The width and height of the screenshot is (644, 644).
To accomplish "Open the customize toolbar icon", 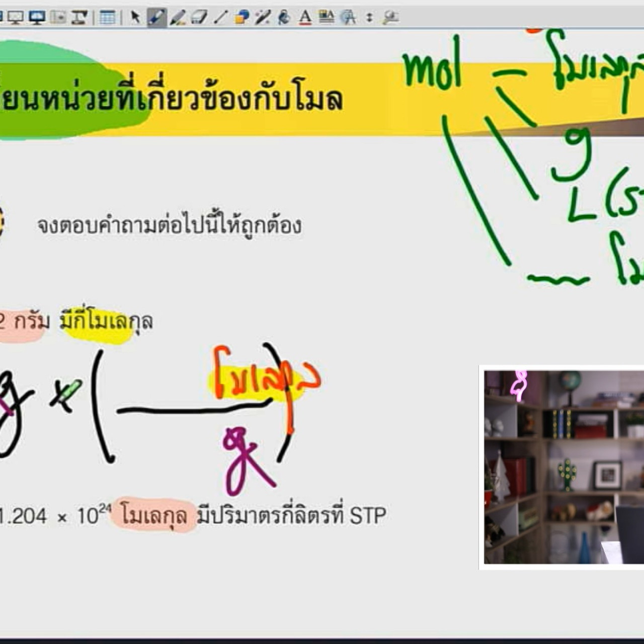I will pos(390,18).
